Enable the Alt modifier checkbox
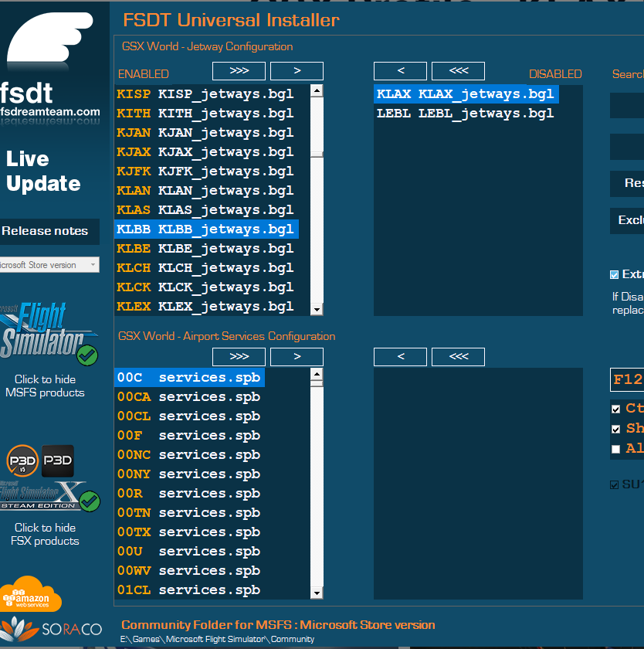This screenshot has height=649, width=644. (615, 449)
